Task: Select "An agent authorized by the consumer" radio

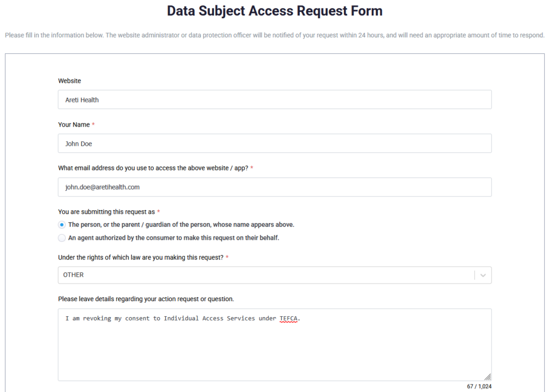Action: (x=62, y=238)
